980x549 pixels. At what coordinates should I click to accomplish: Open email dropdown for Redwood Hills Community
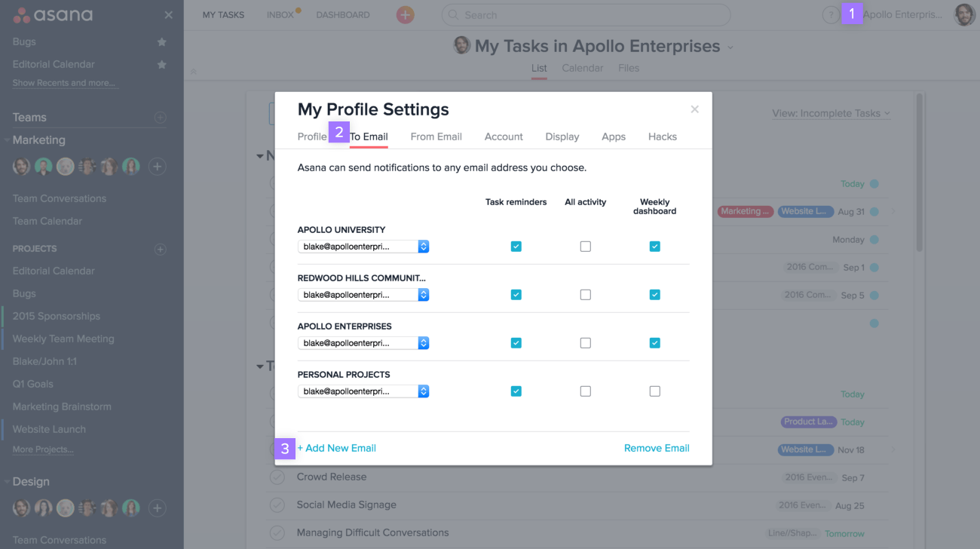tap(363, 295)
